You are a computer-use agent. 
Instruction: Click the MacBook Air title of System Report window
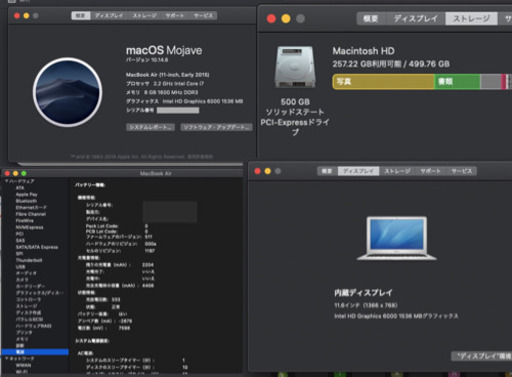coord(156,173)
